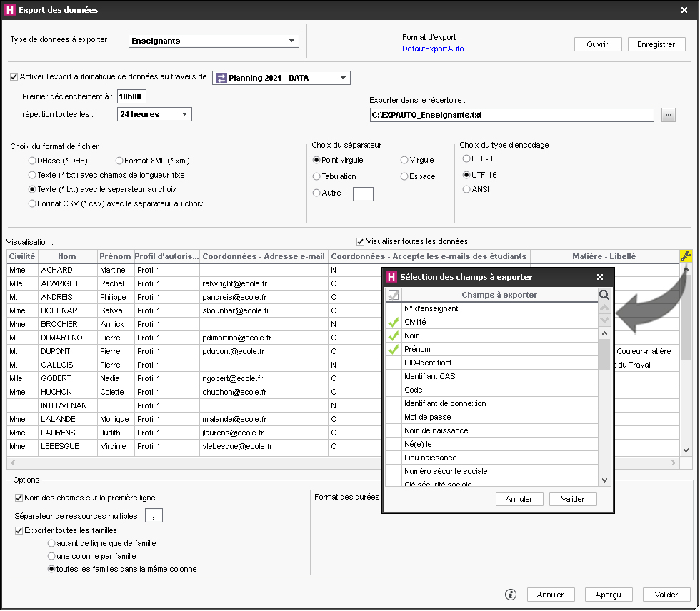Select Format CSV with separator radio

[x=32, y=203]
